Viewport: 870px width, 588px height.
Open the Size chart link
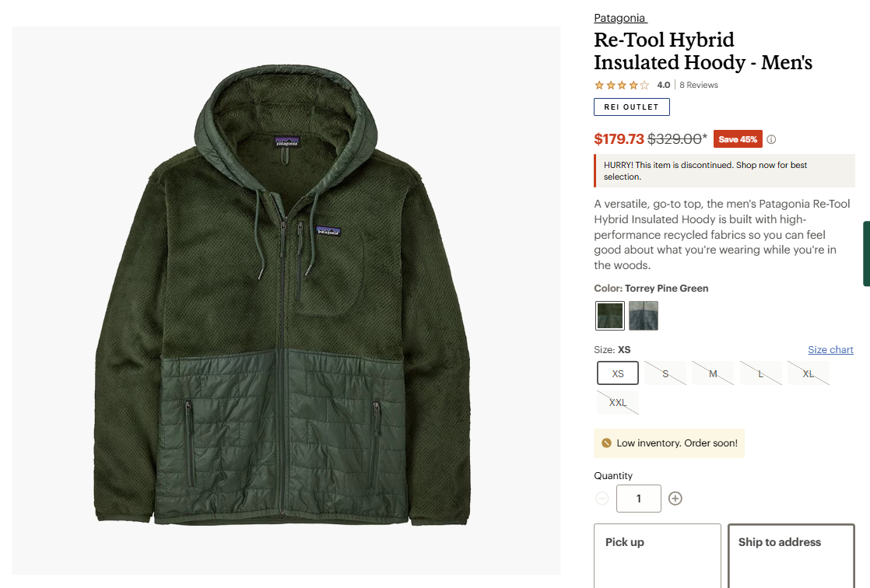(830, 349)
